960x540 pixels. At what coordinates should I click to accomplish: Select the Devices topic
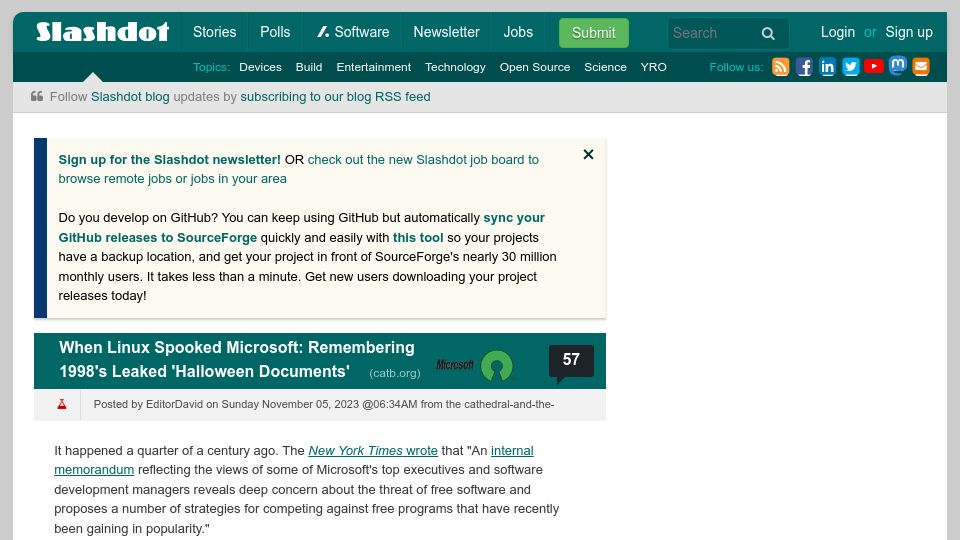point(260,67)
